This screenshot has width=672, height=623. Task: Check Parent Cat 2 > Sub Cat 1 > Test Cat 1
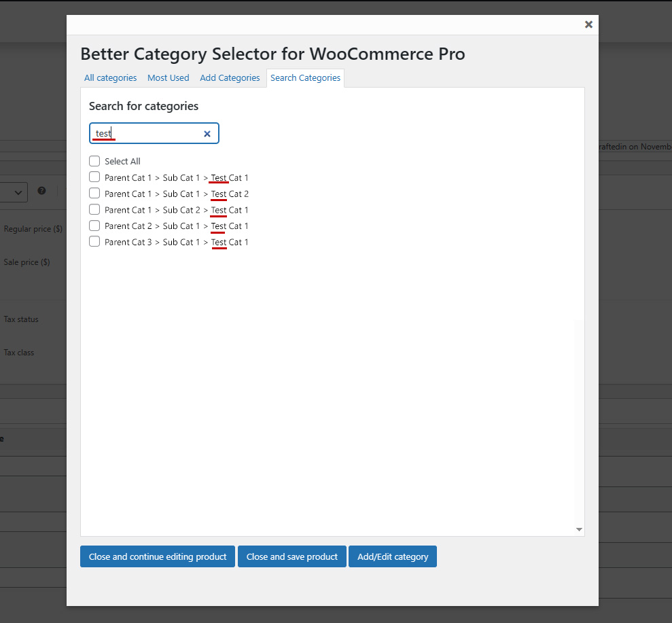coord(94,226)
